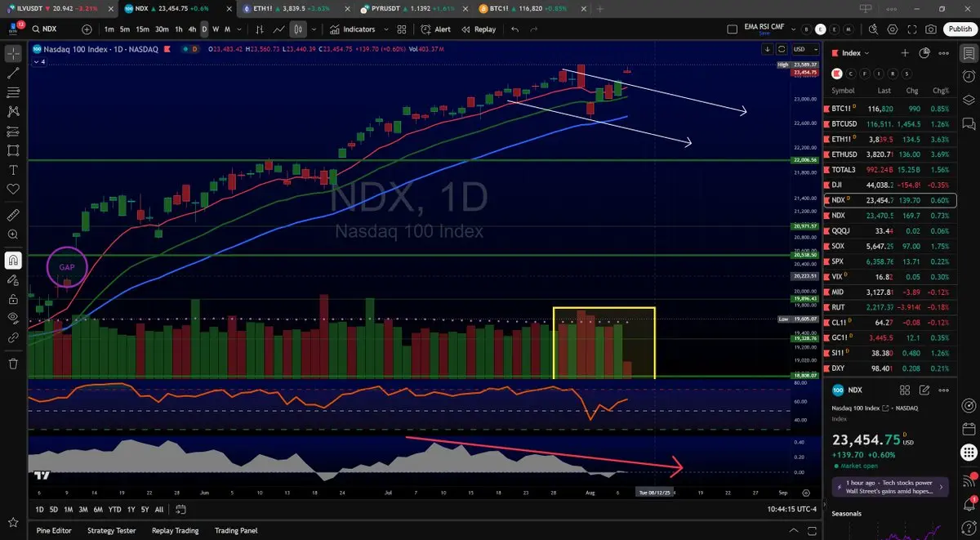980x540 pixels.
Task: Open the Strategy Tester tab
Action: [x=112, y=530]
